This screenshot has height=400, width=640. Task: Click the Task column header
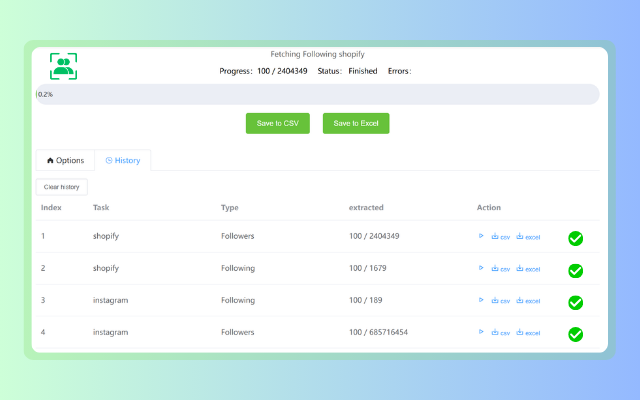point(101,207)
